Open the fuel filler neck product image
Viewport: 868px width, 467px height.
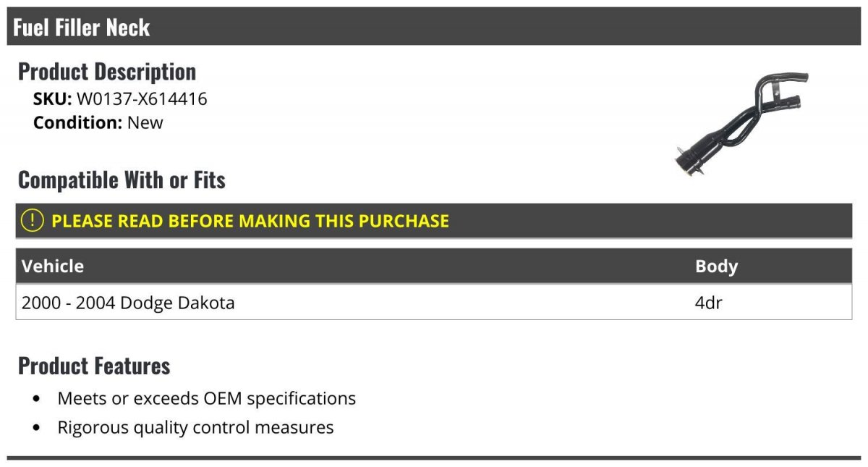click(741, 123)
